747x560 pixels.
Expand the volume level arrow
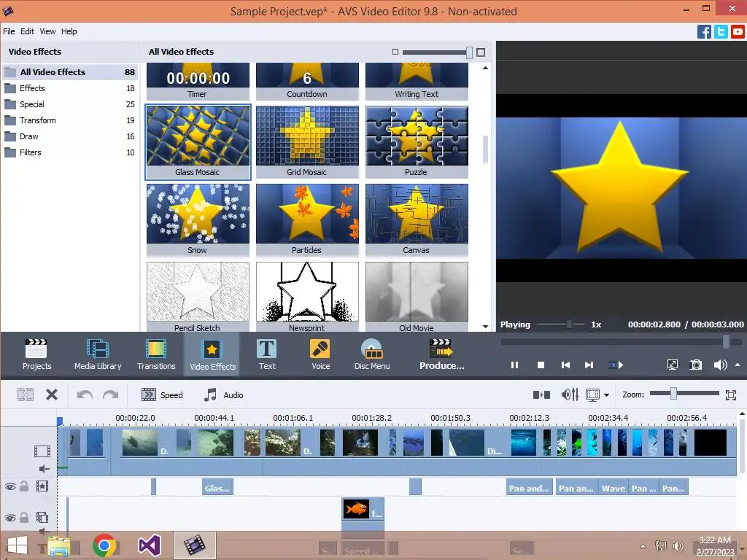click(x=738, y=365)
